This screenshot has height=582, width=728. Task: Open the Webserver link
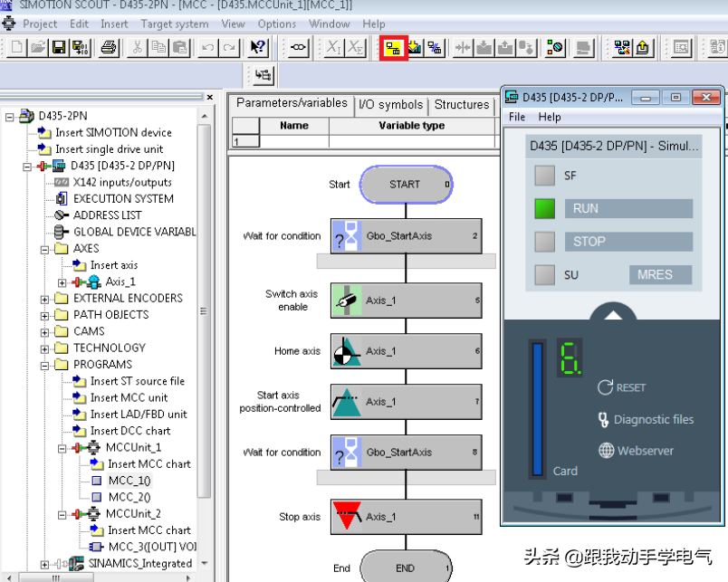coord(645,451)
